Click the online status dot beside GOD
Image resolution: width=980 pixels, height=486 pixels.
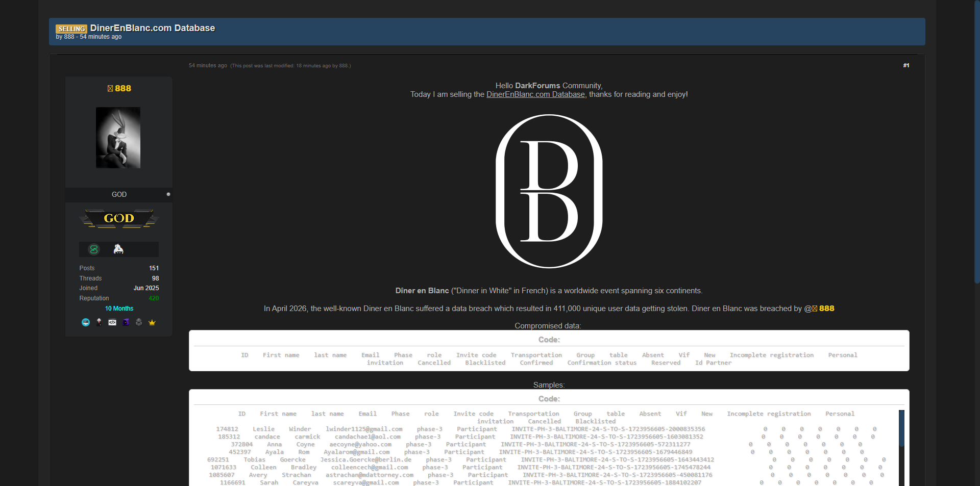coord(168,194)
